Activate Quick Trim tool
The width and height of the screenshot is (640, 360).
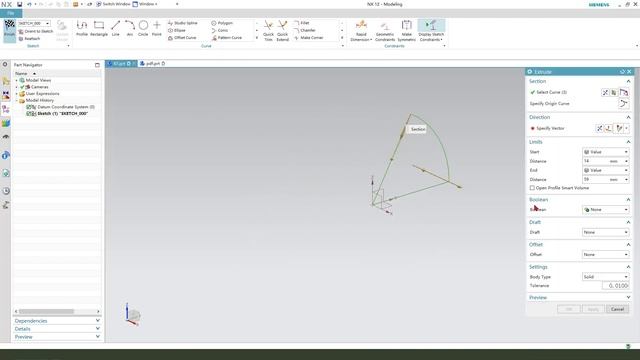(x=268, y=31)
